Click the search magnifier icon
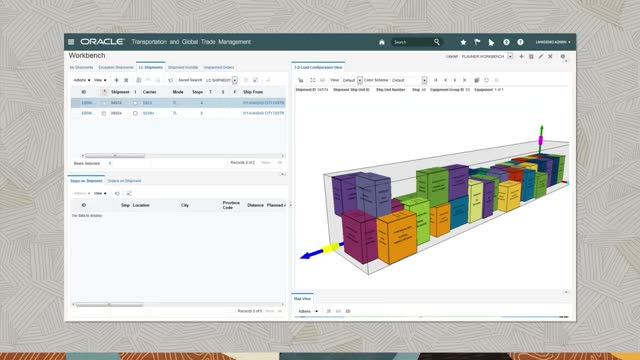Screen dimensions: 640x360 (x=437, y=42)
